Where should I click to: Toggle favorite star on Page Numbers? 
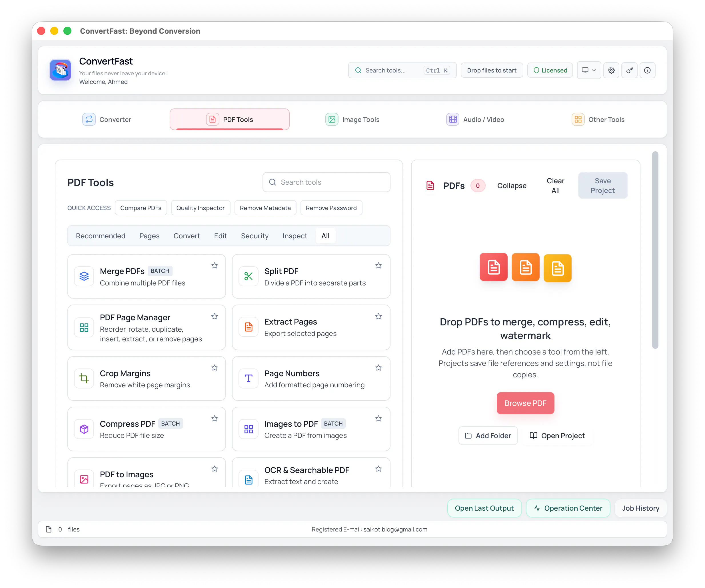point(379,368)
